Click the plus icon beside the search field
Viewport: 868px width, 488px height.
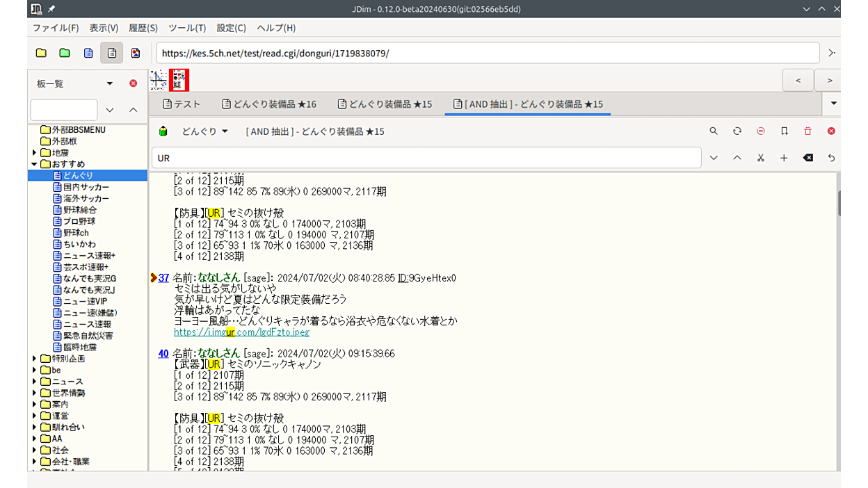click(784, 158)
